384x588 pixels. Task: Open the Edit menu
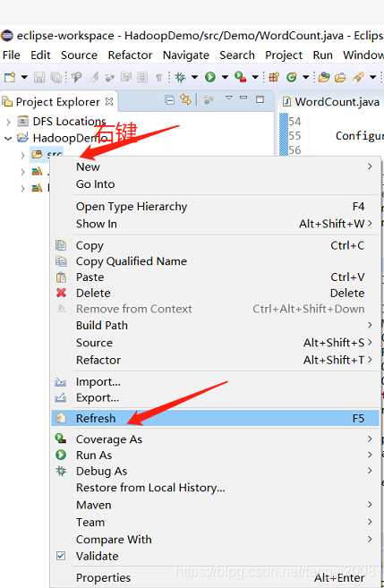click(40, 55)
